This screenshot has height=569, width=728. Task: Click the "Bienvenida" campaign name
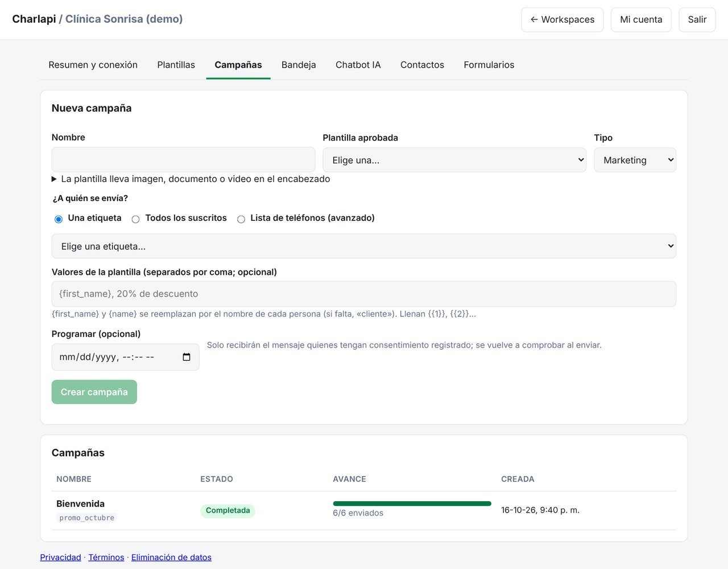point(80,504)
